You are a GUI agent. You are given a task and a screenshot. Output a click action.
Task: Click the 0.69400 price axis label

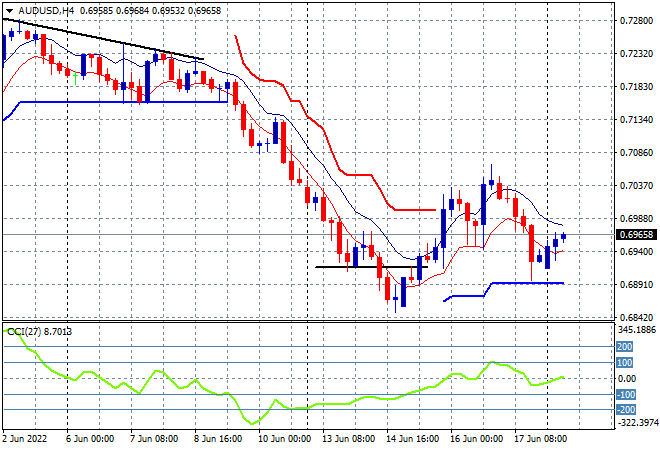click(636, 252)
